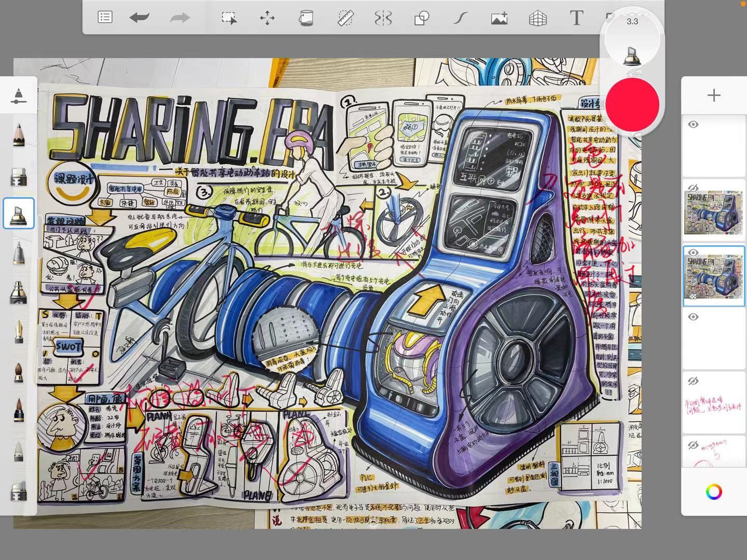The image size is (747, 560).
Task: Select the eraser tool
Action: tap(19, 176)
